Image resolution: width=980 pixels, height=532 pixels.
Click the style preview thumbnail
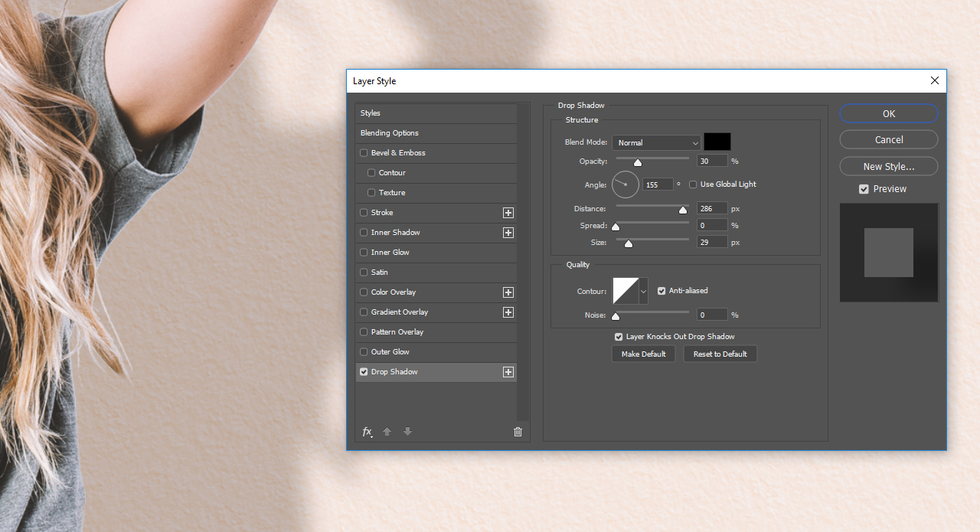(889, 253)
